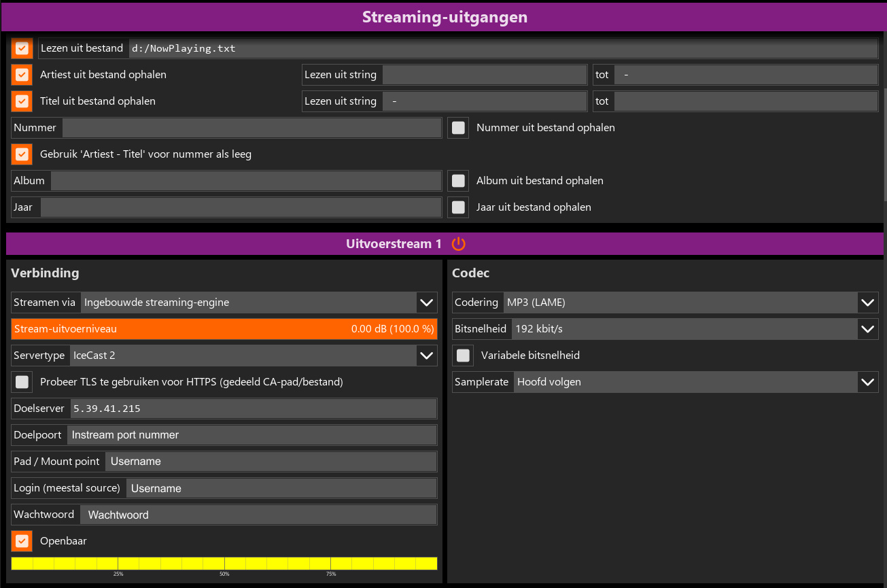Toggle 'Lezen uit bestand' checkbox
The image size is (887, 588).
pos(22,48)
